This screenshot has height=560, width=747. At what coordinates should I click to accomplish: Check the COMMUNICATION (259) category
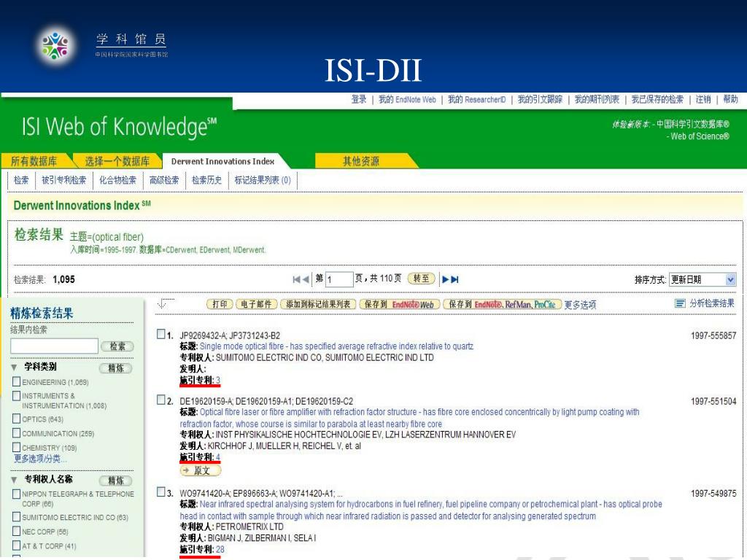16,433
